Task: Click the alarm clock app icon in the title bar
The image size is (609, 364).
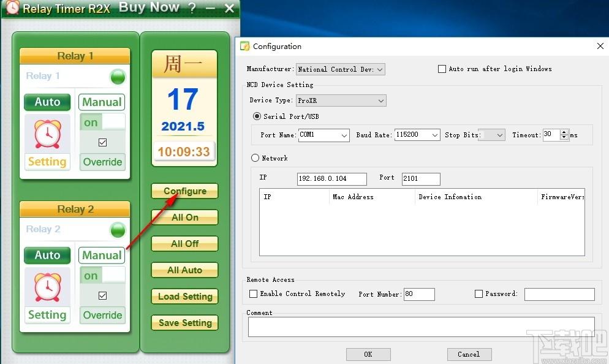Action: tap(12, 7)
